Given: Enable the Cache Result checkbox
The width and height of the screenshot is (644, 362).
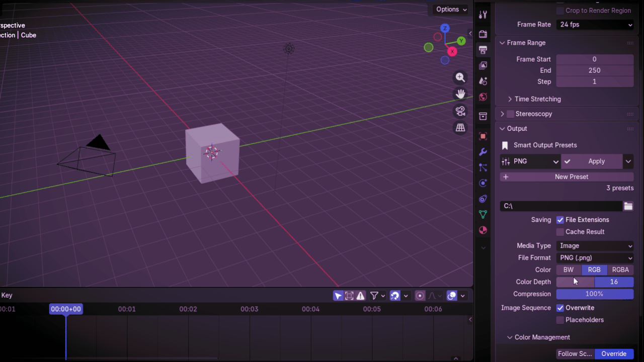Looking at the screenshot, I should (x=560, y=232).
